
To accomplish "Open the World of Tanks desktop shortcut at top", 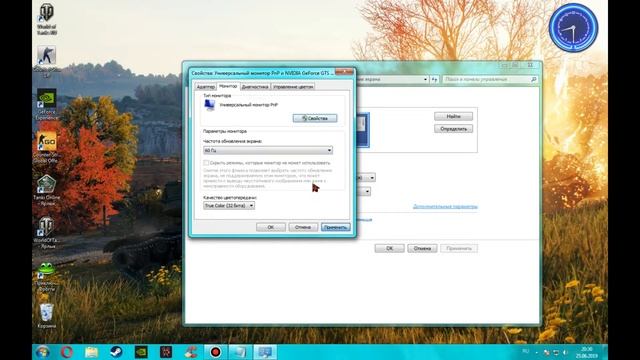I will tap(47, 18).
